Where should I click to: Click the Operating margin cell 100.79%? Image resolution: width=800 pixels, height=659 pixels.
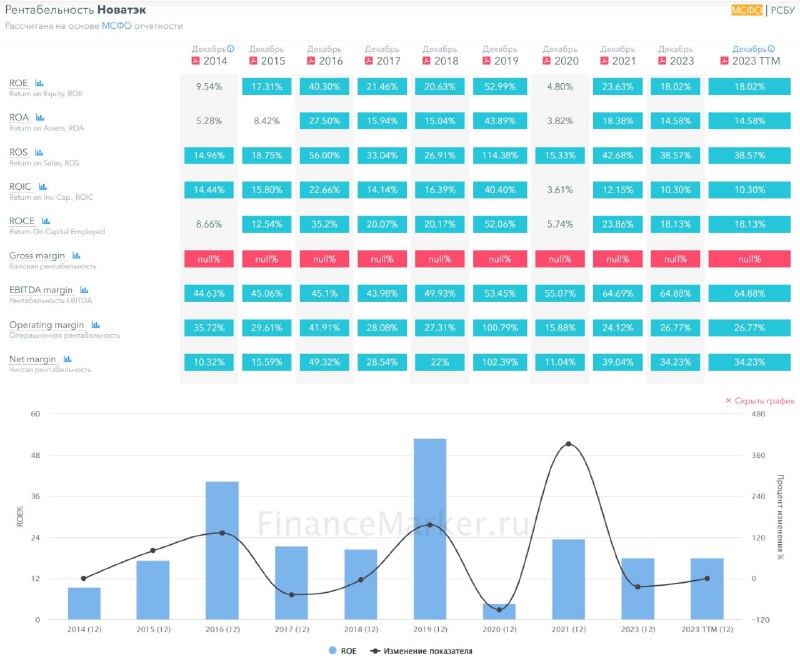point(500,327)
